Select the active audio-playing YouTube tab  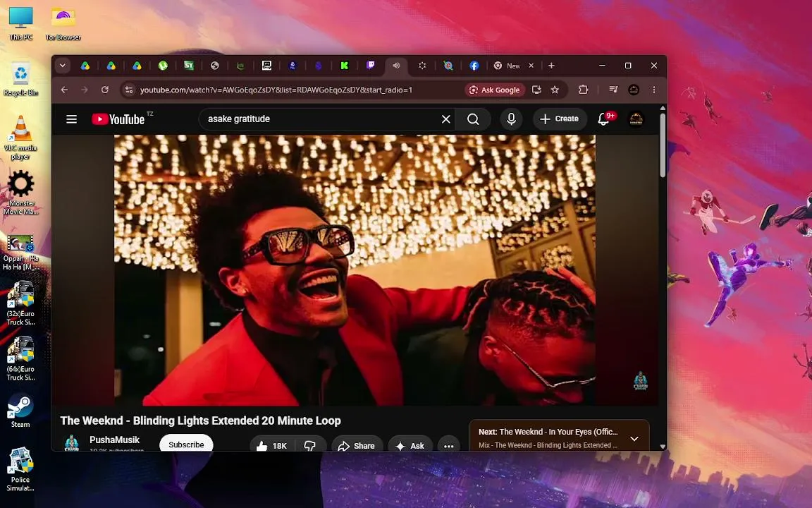(x=396, y=66)
